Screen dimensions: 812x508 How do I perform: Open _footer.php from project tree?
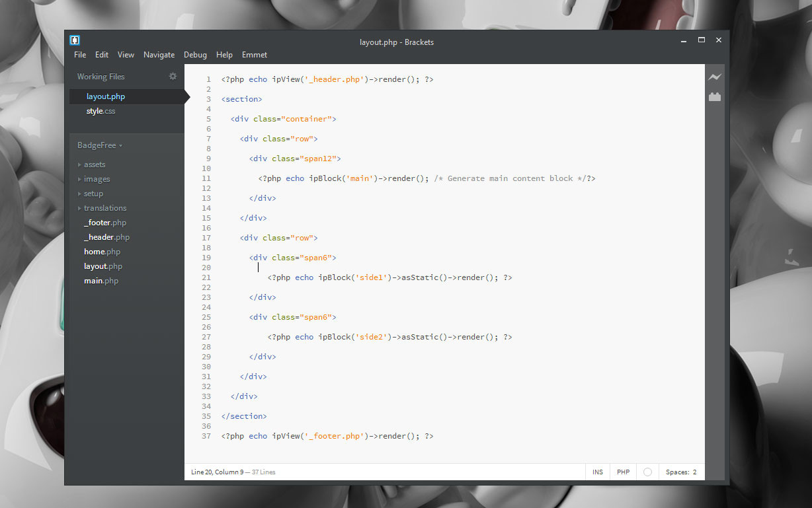[x=104, y=223]
